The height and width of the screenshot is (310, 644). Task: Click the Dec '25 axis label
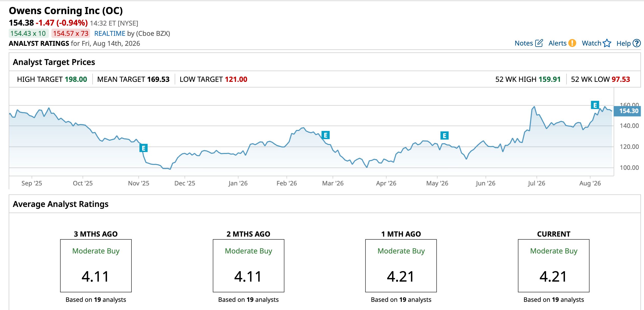185,183
